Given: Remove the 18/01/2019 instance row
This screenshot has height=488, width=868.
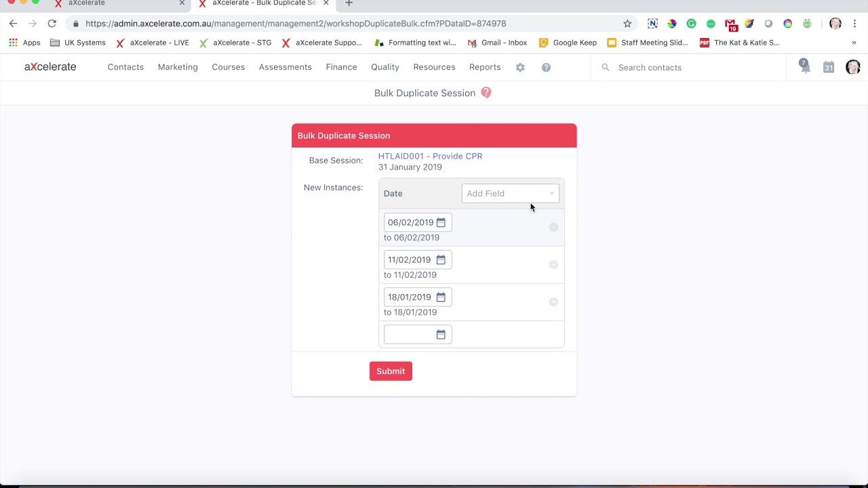Looking at the screenshot, I should (x=553, y=302).
